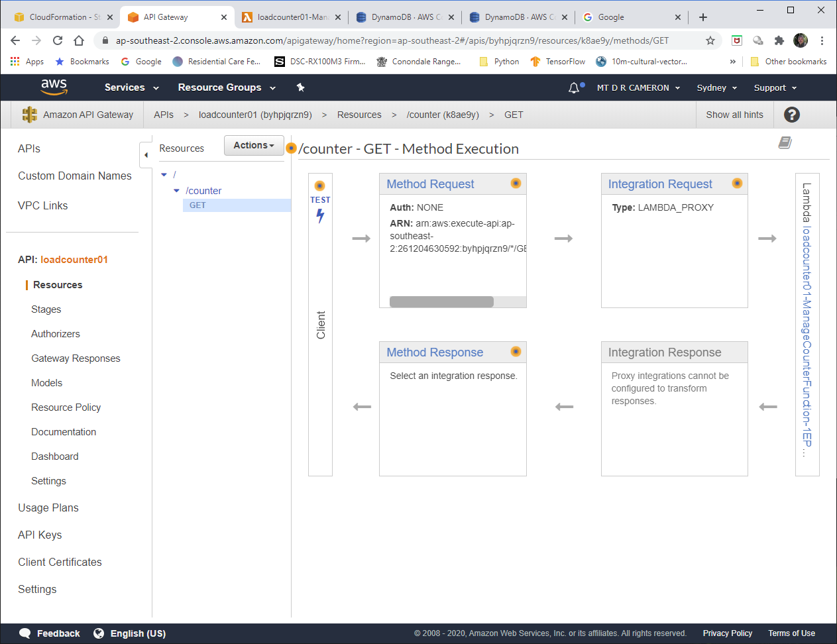This screenshot has width=837, height=644.
Task: Click the hint dot on Integration Request
Action: (x=737, y=184)
